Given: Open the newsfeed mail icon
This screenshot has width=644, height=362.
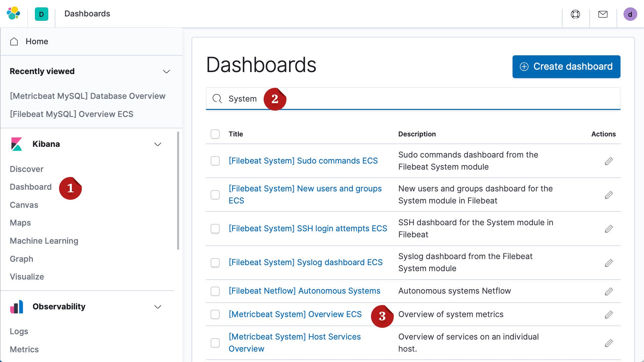Looking at the screenshot, I should (603, 14).
